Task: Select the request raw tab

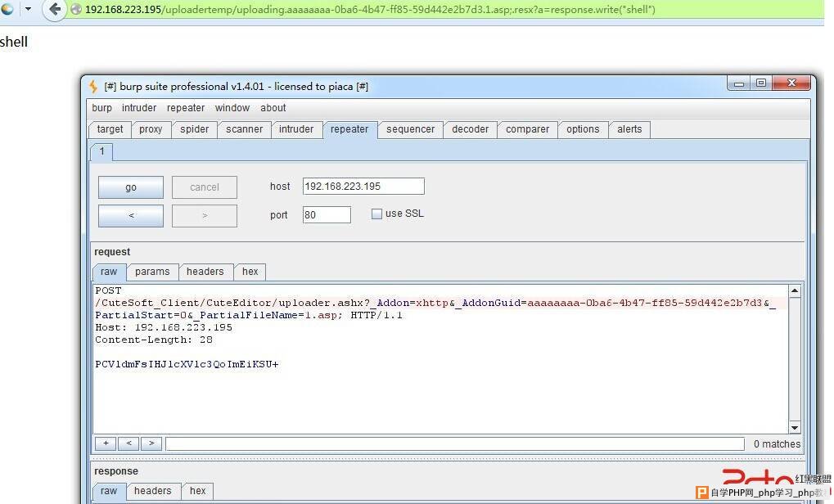Action: pyautogui.click(x=109, y=272)
